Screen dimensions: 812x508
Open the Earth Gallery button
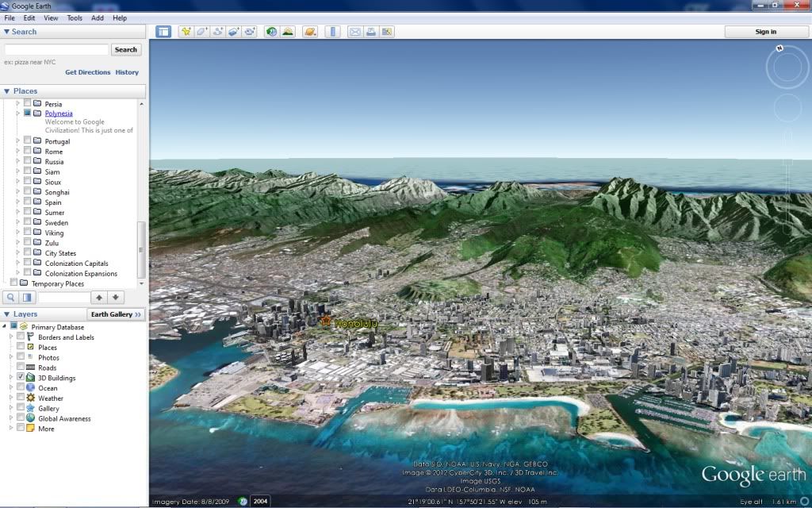(x=116, y=314)
